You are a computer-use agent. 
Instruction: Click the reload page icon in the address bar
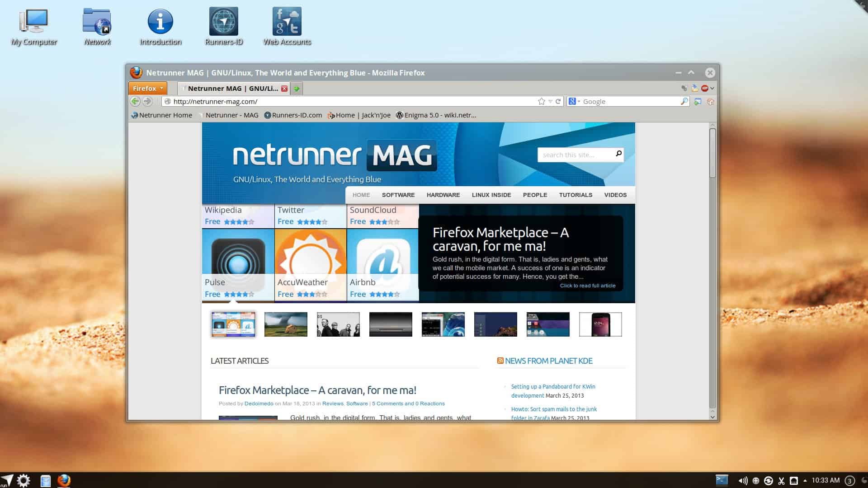[558, 102]
